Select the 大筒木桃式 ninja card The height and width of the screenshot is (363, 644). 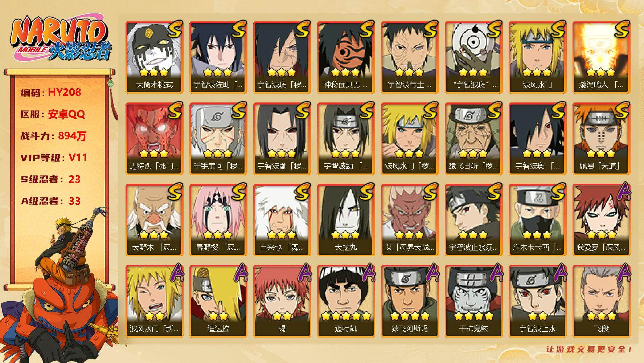[x=154, y=57]
